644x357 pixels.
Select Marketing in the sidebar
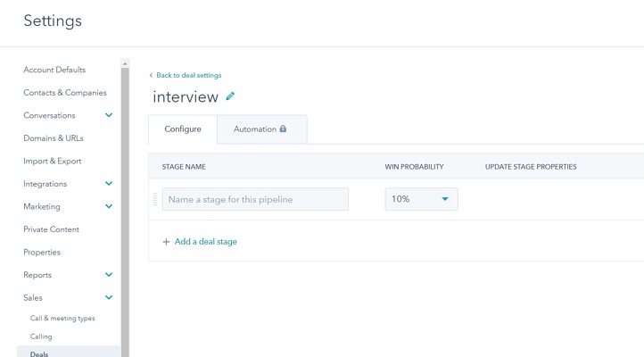[42, 207]
